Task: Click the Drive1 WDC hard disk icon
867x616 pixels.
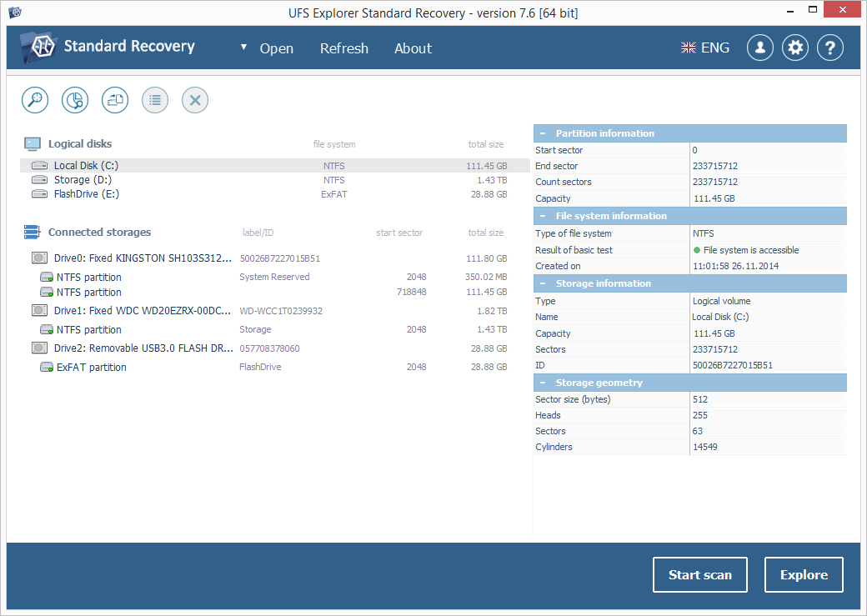Action: point(39,310)
